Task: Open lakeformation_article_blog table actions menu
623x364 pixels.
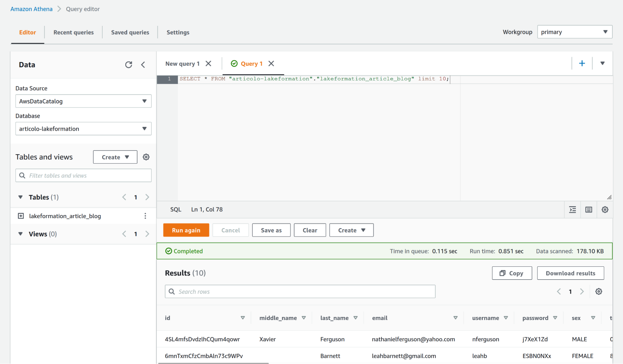Action: coord(145,216)
